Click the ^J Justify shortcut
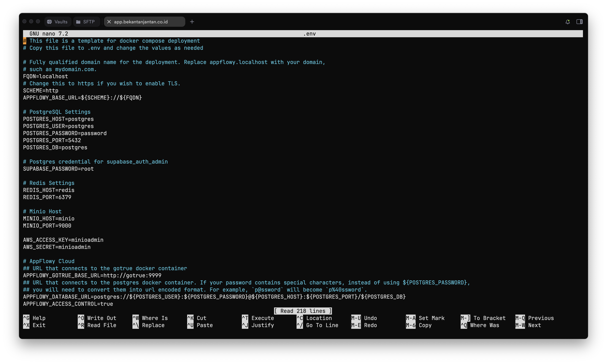Screen dimensions: 607x364 point(258,325)
